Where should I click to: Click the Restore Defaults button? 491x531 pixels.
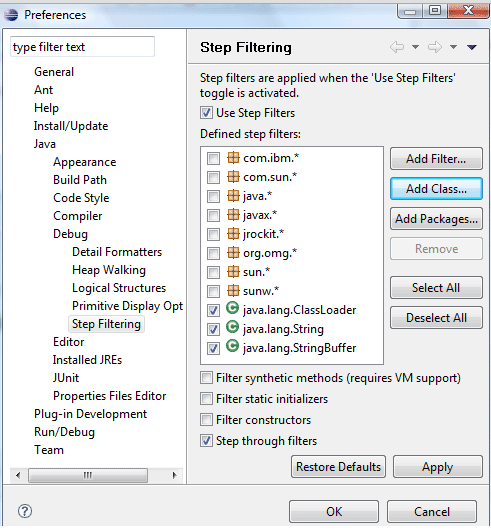(338, 467)
